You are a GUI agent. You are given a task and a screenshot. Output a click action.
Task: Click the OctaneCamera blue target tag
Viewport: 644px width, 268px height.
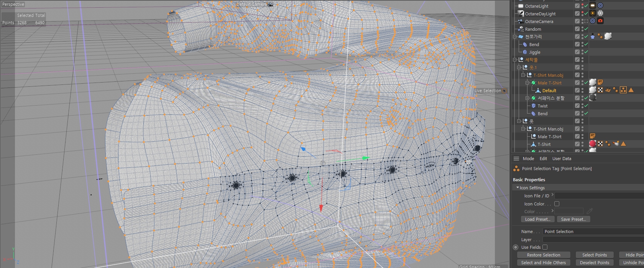coord(593,21)
